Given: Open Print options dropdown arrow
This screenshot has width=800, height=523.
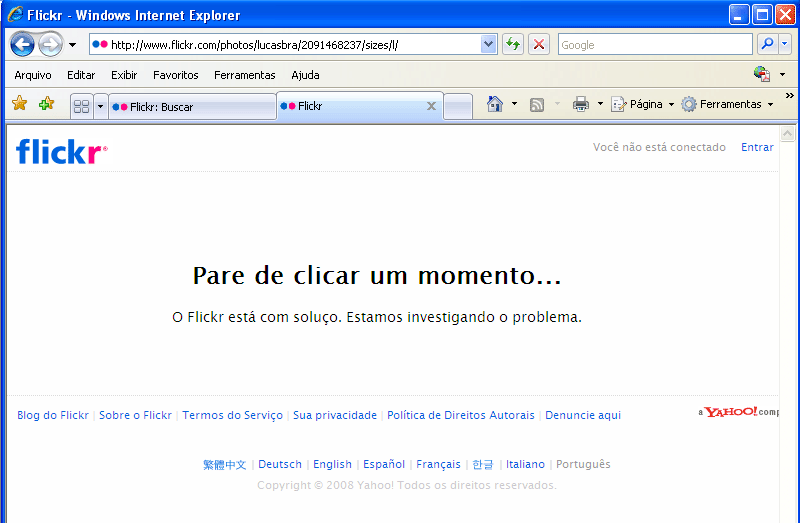Looking at the screenshot, I should (x=601, y=104).
